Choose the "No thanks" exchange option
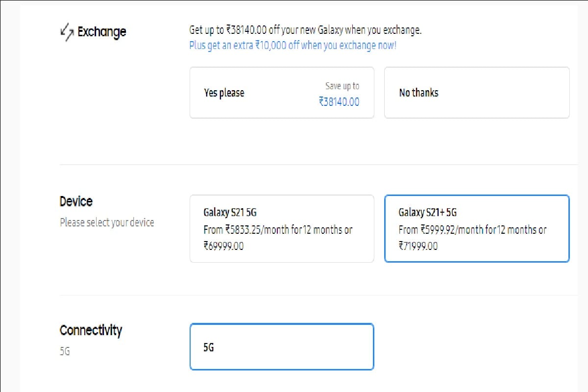Screen dimensions: 588x392 (x=477, y=93)
